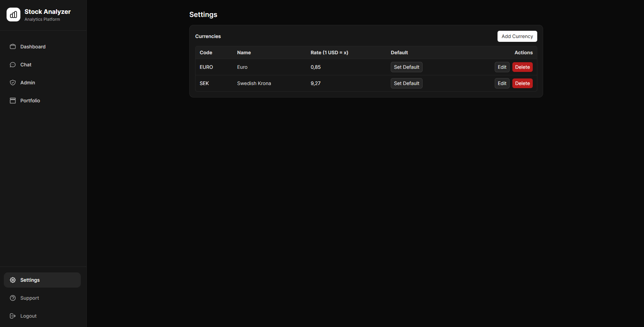Open the Dashboard navigation item
The width and height of the screenshot is (644, 327).
[x=33, y=47]
